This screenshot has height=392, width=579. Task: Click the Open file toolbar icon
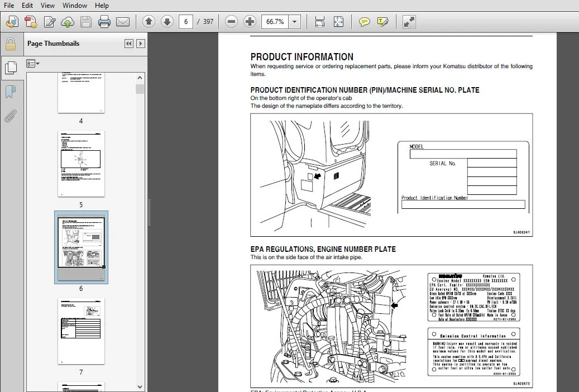(12, 22)
